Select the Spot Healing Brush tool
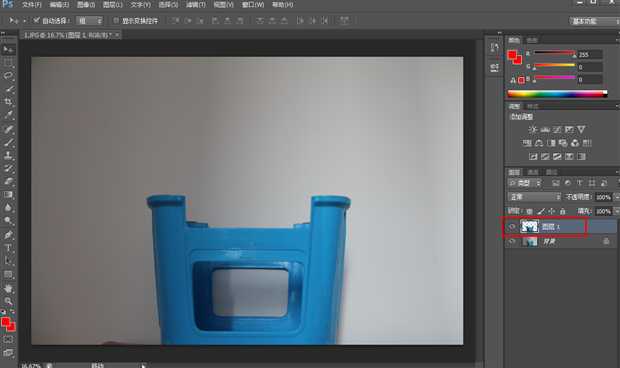 (x=8, y=129)
